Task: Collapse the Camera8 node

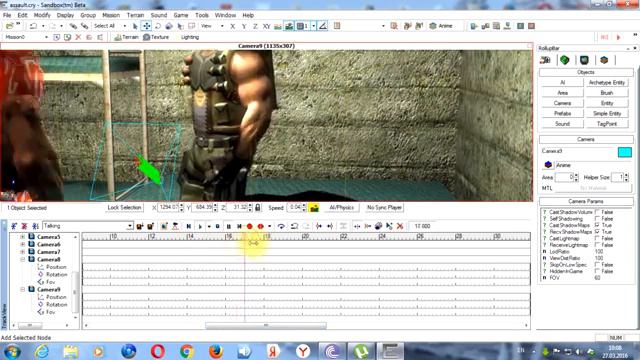Action: click(22, 259)
